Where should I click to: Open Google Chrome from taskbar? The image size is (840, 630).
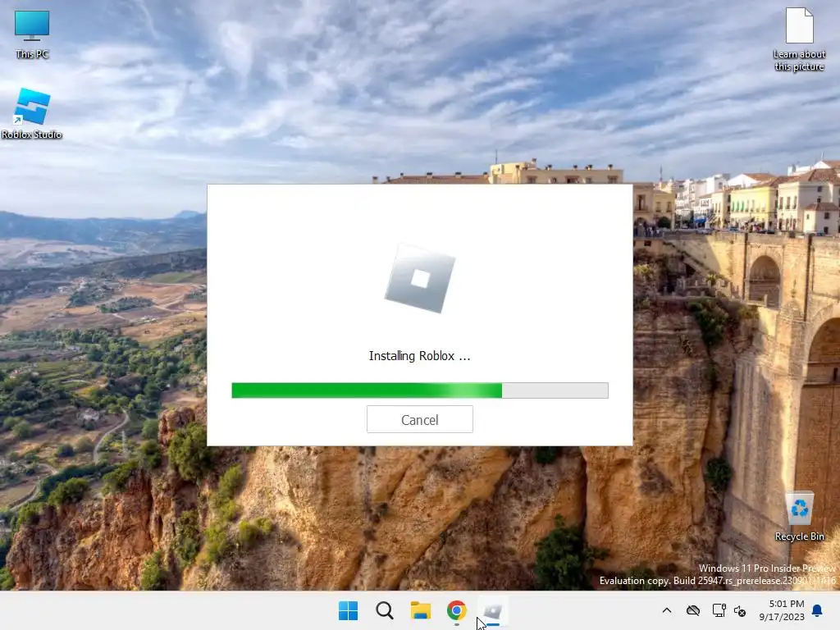456,610
